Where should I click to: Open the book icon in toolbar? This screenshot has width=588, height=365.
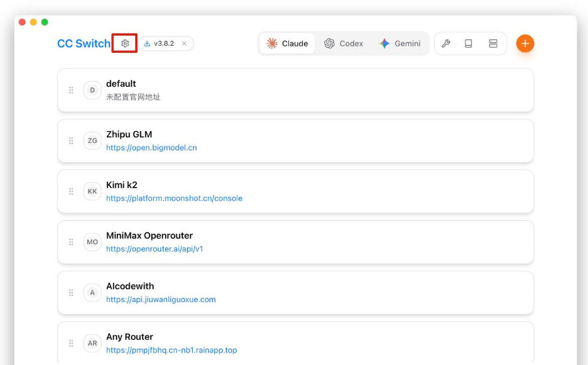tap(469, 44)
